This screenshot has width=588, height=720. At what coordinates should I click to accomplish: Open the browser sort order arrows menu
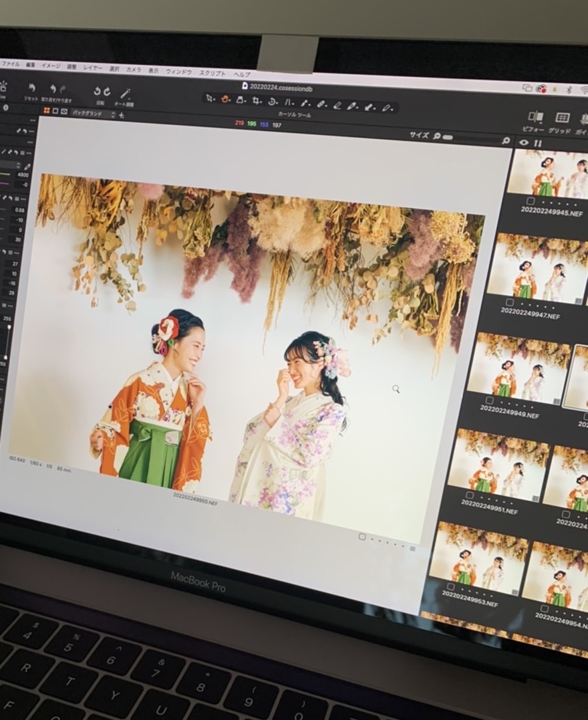pyautogui.click(x=538, y=143)
